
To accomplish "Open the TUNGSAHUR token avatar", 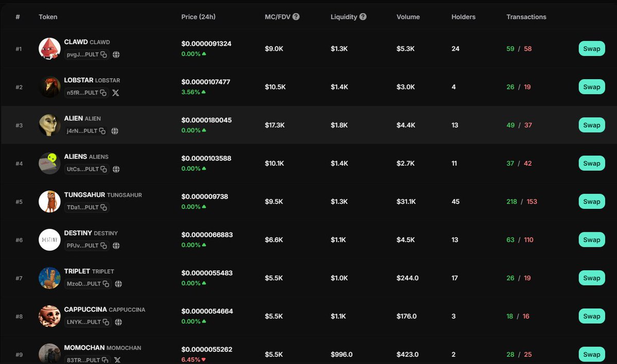I will [49, 201].
